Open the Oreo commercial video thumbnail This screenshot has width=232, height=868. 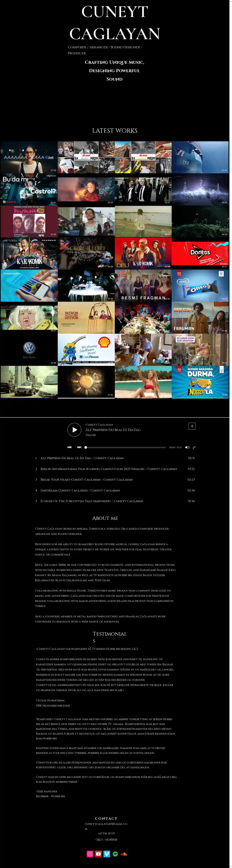coord(200,285)
